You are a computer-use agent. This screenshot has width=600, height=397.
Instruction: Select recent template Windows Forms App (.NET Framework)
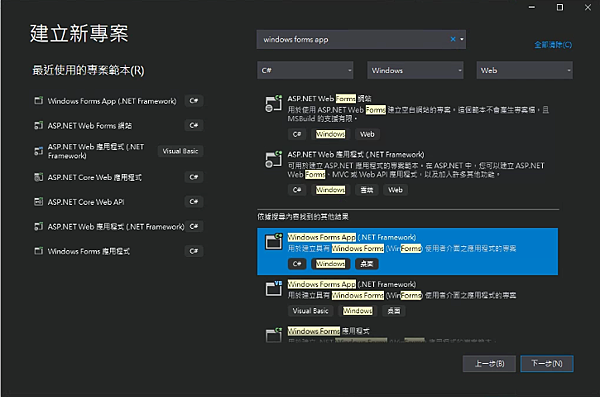118,101
